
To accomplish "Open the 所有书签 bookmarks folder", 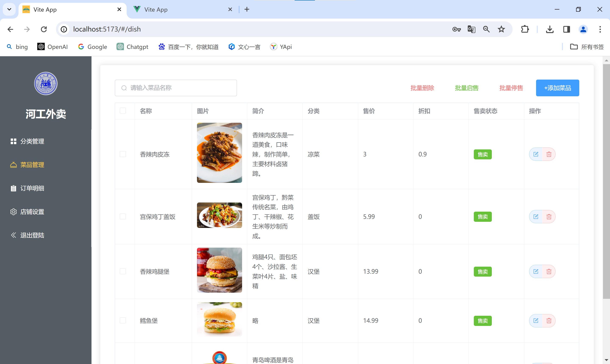I will (587, 47).
